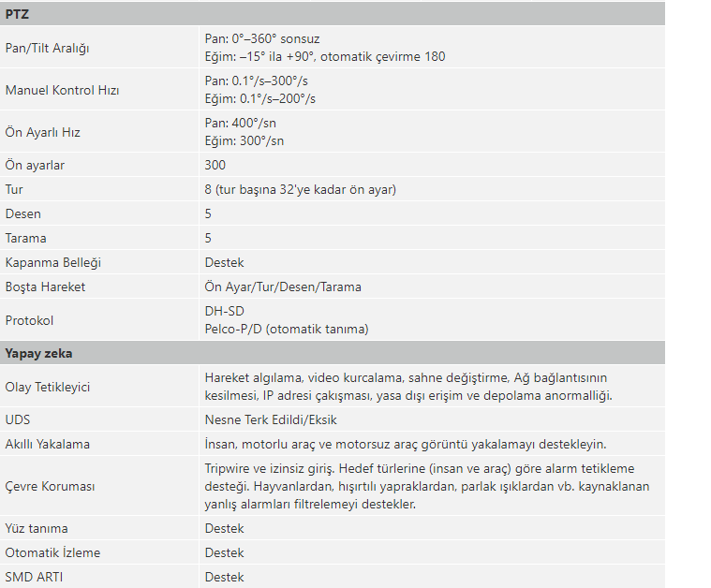This screenshot has height=588, width=711.
Task: Click the Ön ayarlar value 300
Action: pos(215,166)
